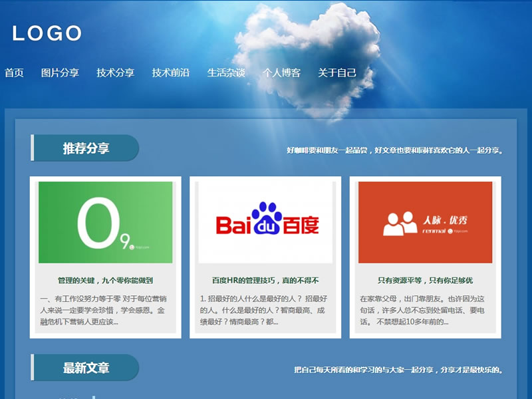Click the excerpt starting 在家靠父母，出门靠朋友
The height and width of the screenshot is (399, 532).
[x=422, y=310]
